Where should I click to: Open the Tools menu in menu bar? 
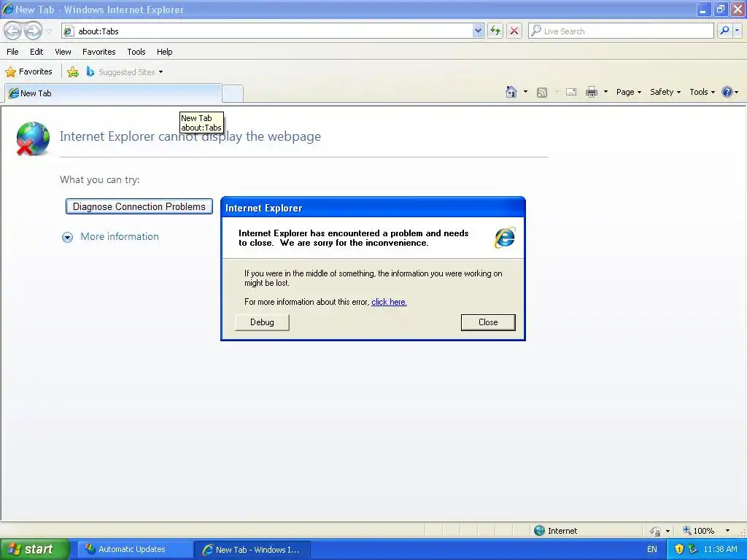point(136,52)
